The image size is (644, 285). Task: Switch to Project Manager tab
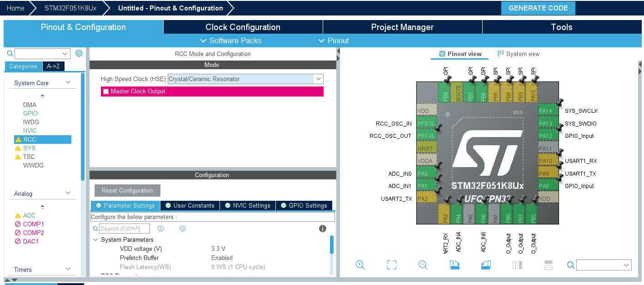coord(402,27)
